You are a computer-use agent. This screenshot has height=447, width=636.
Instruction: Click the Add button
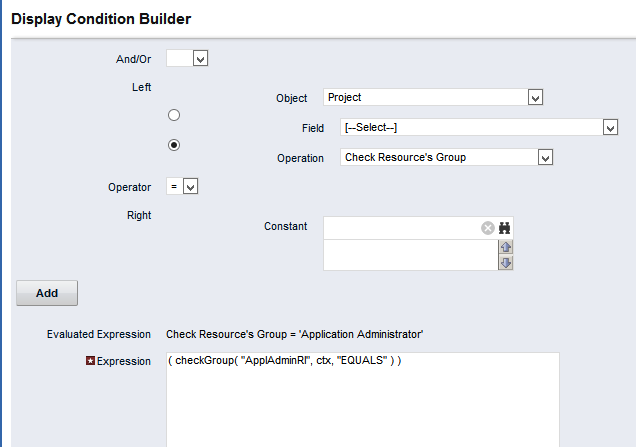(47, 293)
